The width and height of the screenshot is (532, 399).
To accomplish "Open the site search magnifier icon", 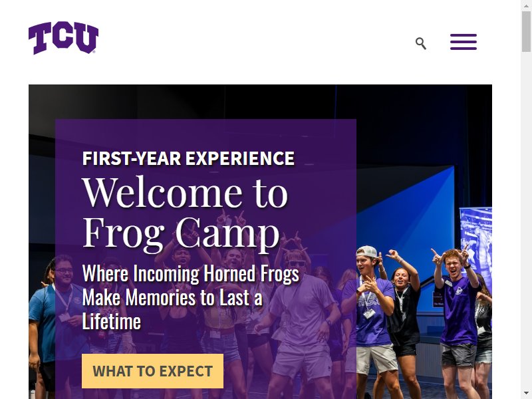I will click(421, 43).
